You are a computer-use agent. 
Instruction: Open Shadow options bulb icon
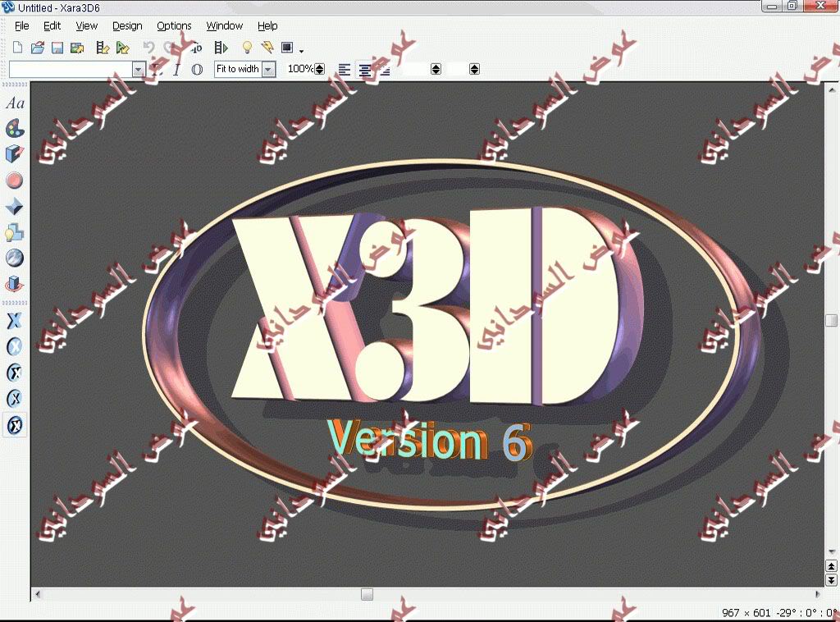point(15,232)
